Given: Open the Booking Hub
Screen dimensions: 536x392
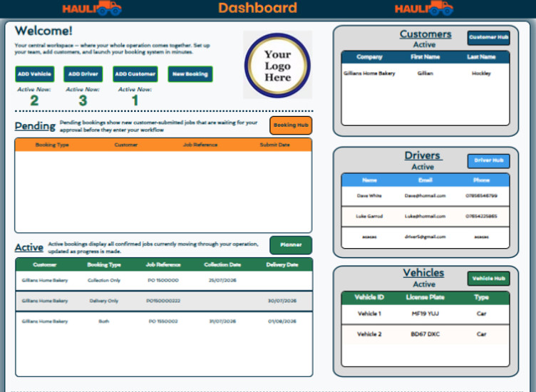Looking at the screenshot, I should (x=291, y=125).
